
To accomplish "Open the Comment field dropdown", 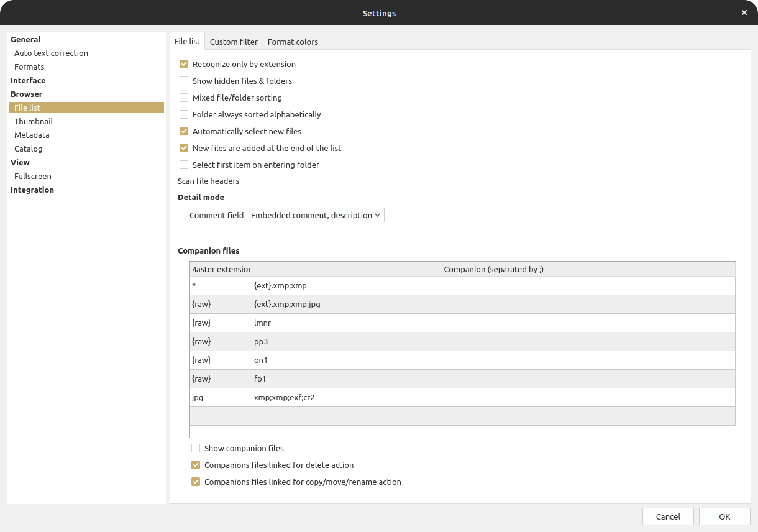I will tap(316, 215).
